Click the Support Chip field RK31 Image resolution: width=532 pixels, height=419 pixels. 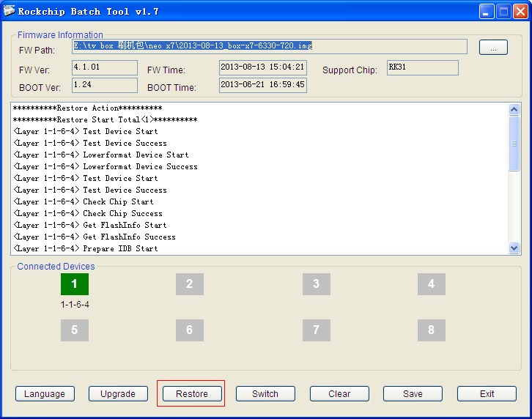pos(422,67)
